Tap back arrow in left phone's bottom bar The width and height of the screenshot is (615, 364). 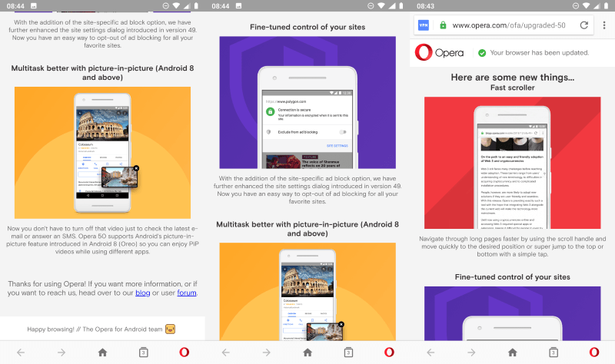pyautogui.click(x=21, y=352)
